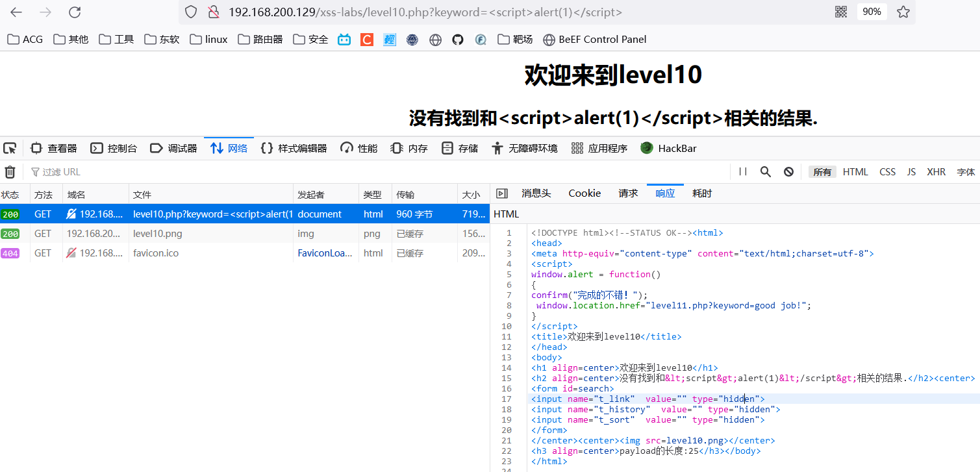The height and width of the screenshot is (472, 980).
Task: Bookmark this page with star icon
Action: pos(903,12)
